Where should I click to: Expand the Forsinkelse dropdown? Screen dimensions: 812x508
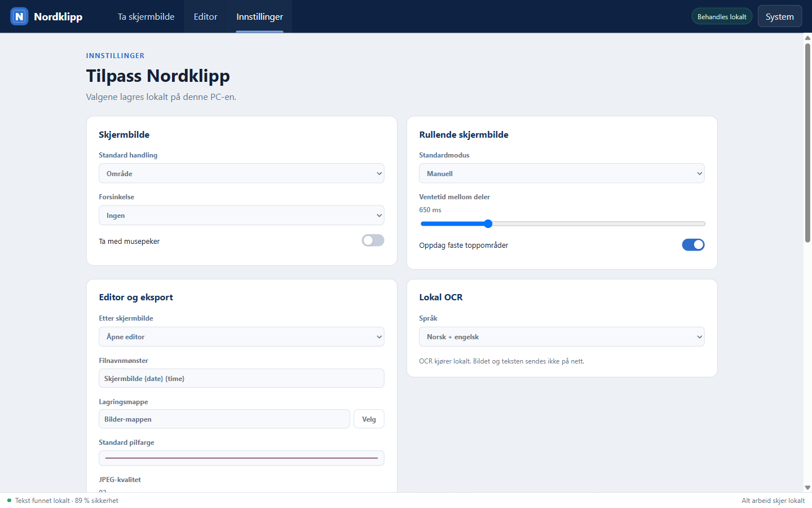tap(241, 215)
